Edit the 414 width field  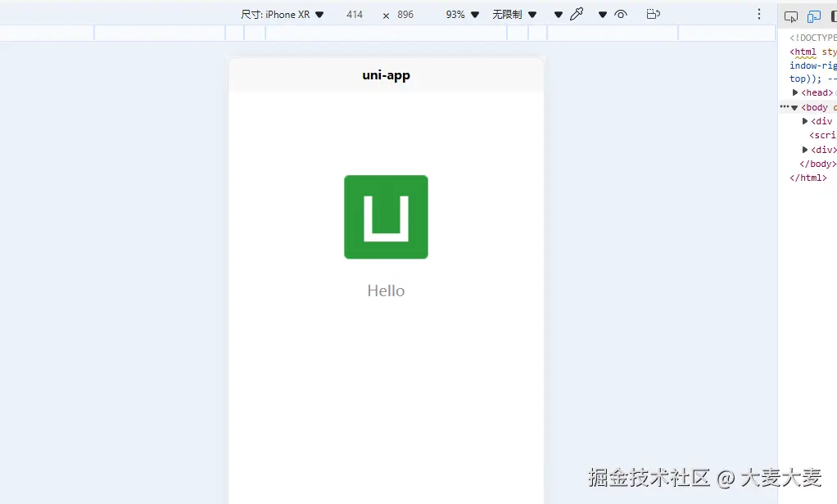(x=355, y=15)
